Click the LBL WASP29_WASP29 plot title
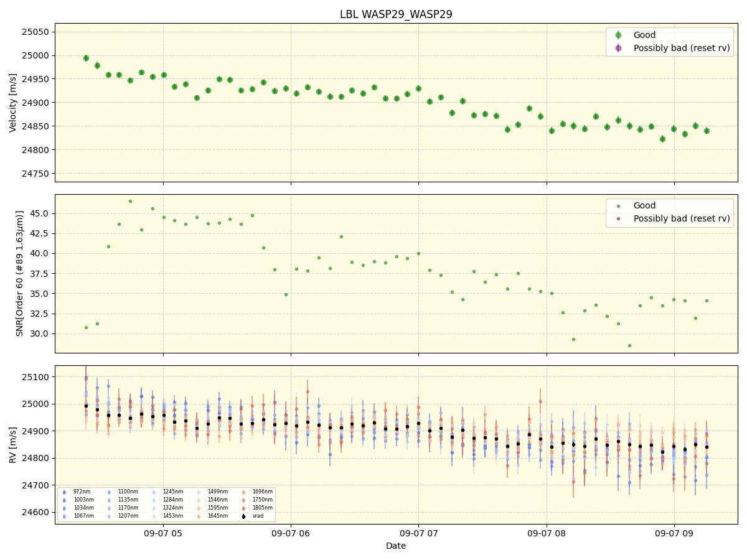 396,14
